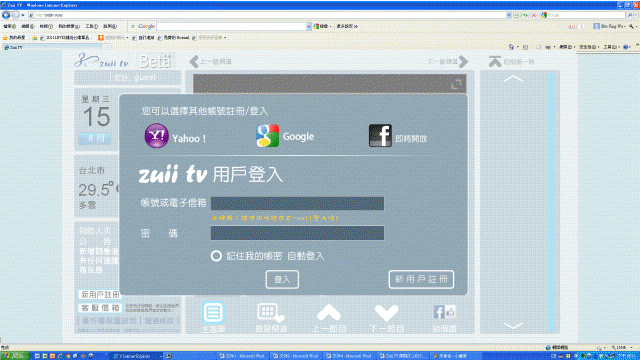Open the Help (說明) menu
Screen dimensions: 640x360
(109, 26)
